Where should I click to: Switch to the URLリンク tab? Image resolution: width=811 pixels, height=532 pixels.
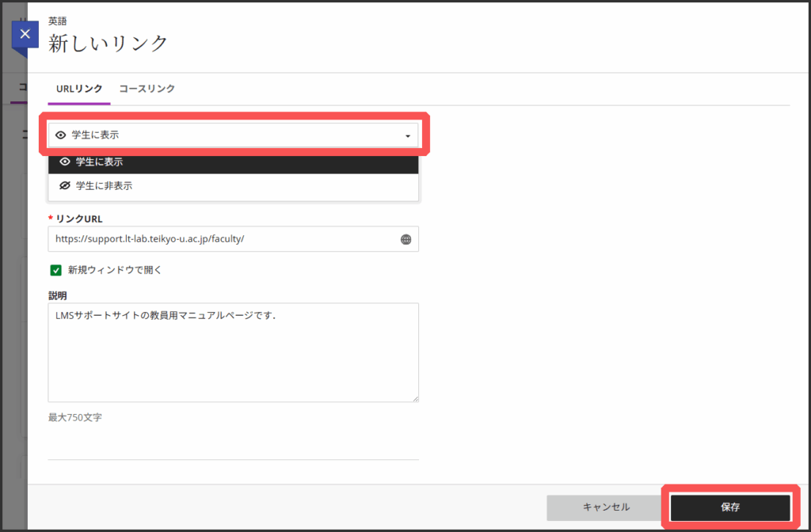click(79, 89)
